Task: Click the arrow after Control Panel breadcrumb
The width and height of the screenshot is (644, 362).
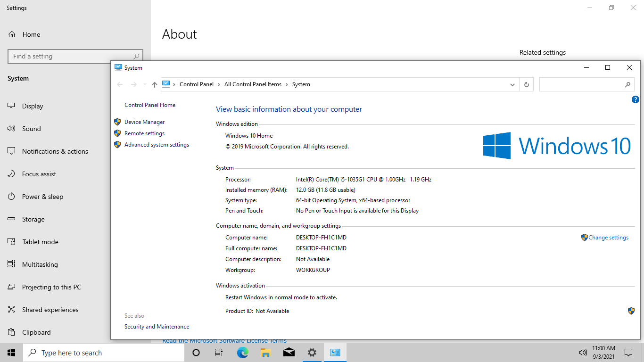Action: [x=219, y=84]
